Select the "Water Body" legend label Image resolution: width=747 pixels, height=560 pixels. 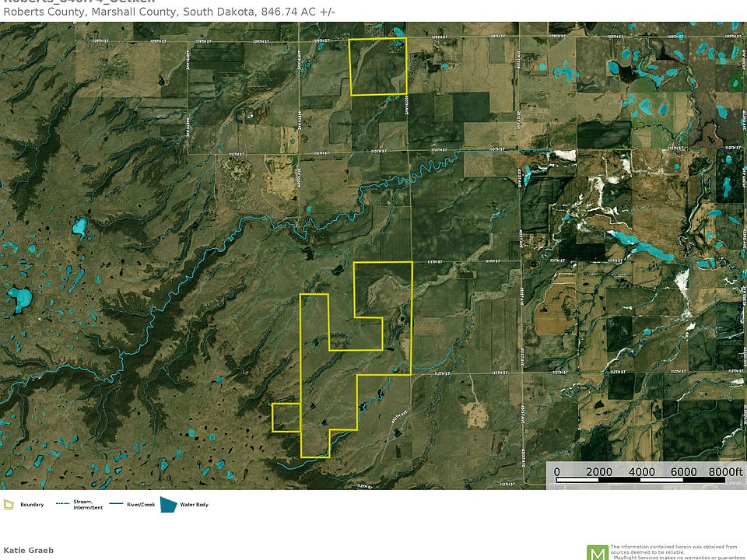pyautogui.click(x=194, y=505)
